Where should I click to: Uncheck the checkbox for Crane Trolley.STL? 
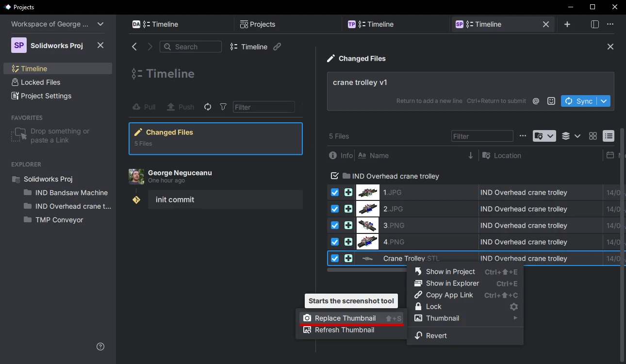[x=334, y=258]
